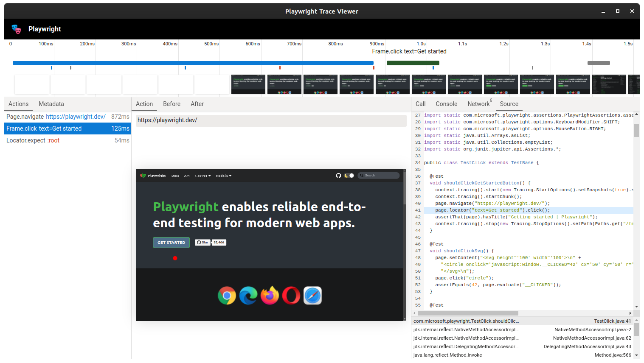This screenshot has height=363, width=644.
Task: Click scroll-down arrow of source pane
Action: pyautogui.click(x=636, y=307)
